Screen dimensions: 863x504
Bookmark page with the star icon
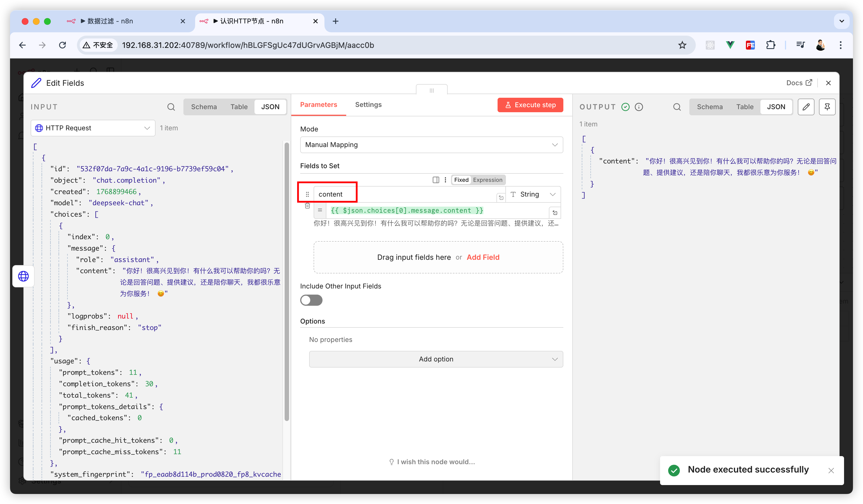click(x=682, y=45)
